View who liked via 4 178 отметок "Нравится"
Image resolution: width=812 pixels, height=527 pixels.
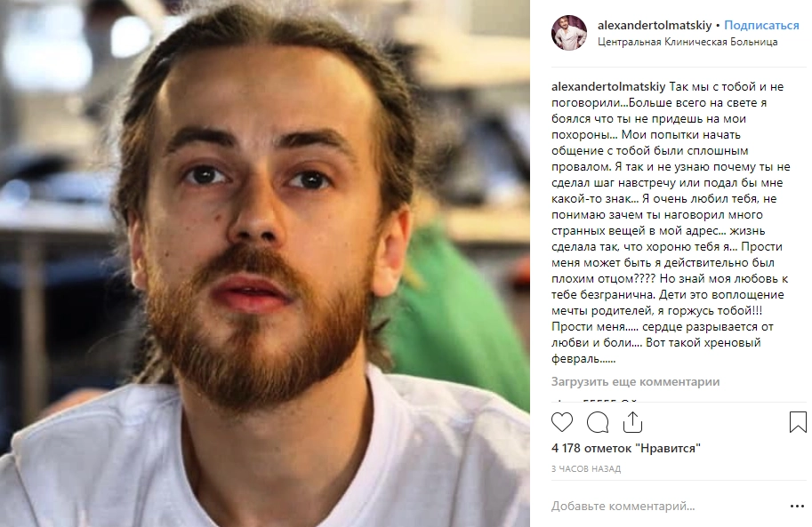[x=626, y=448]
